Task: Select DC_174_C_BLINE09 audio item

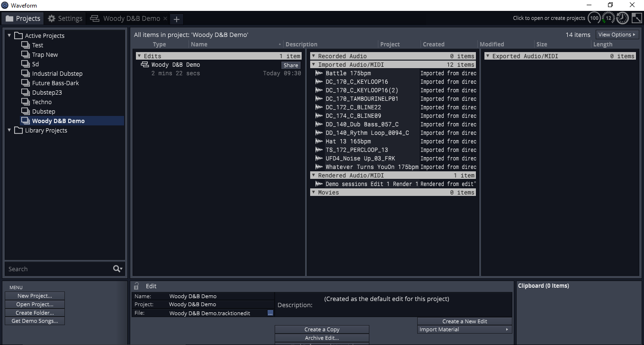Action: (353, 116)
